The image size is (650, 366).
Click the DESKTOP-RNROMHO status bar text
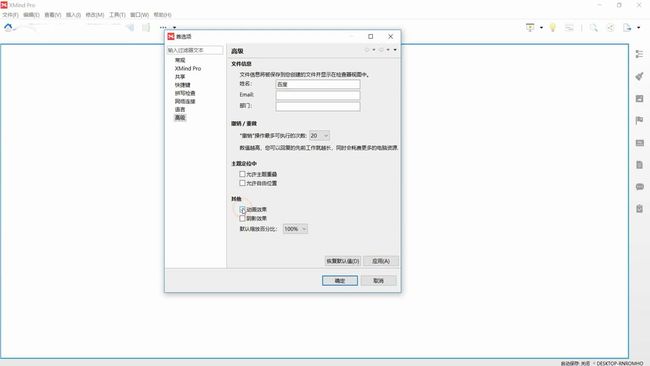tap(620, 363)
